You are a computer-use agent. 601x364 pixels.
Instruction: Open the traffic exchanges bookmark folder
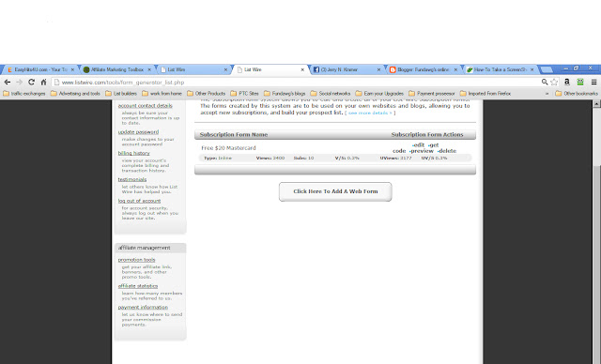(x=23, y=94)
